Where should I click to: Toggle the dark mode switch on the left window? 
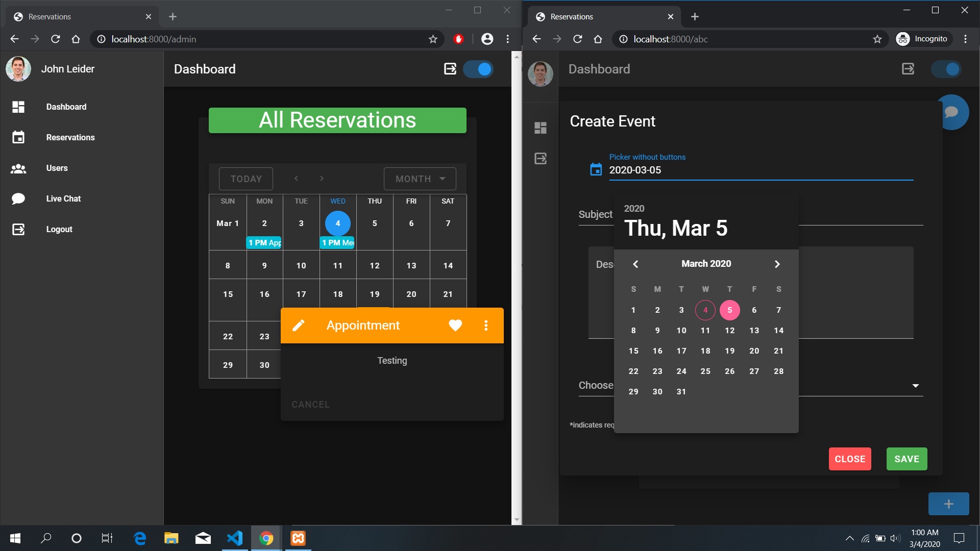[478, 69]
